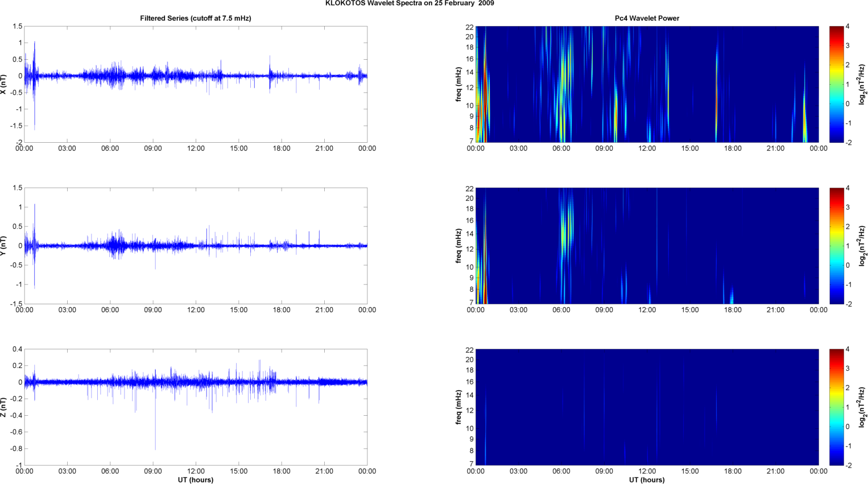Click the "Z (nT)" axis label

click(4, 407)
